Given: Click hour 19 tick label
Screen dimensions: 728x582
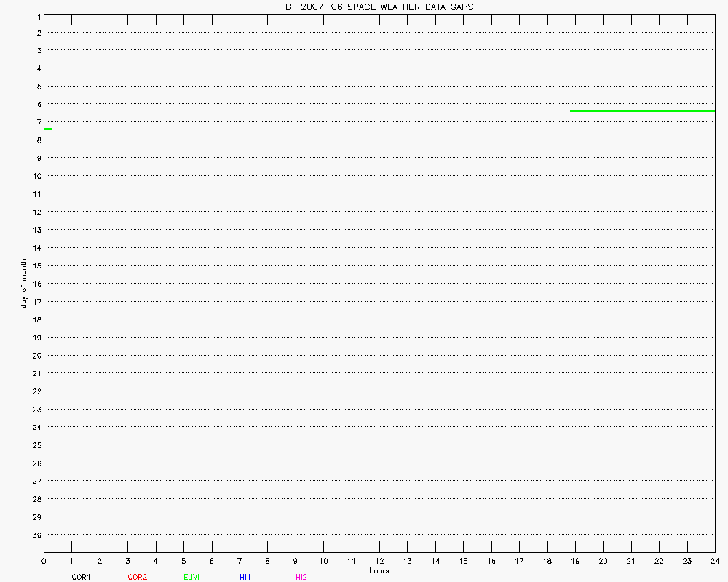Looking at the screenshot, I should click(575, 561).
